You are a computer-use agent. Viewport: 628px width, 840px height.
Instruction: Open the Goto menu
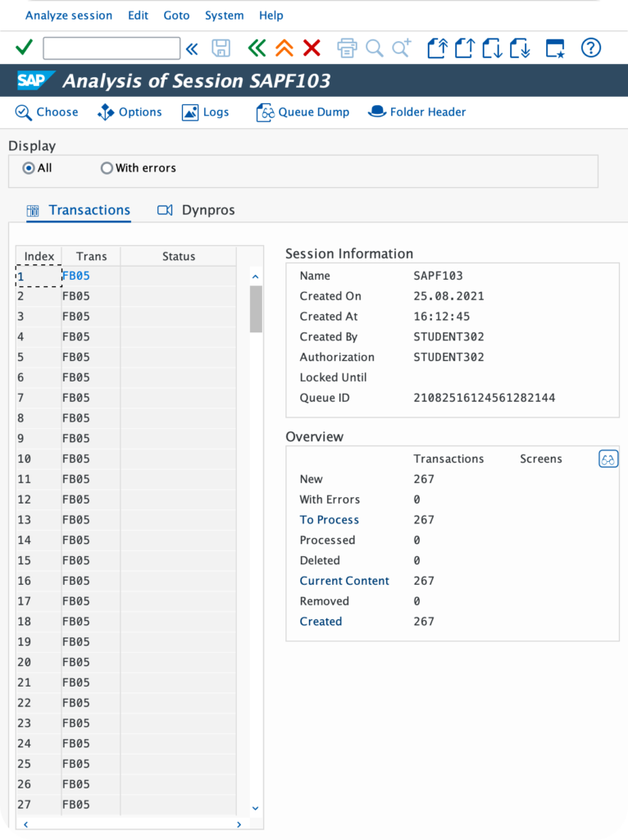tap(176, 16)
